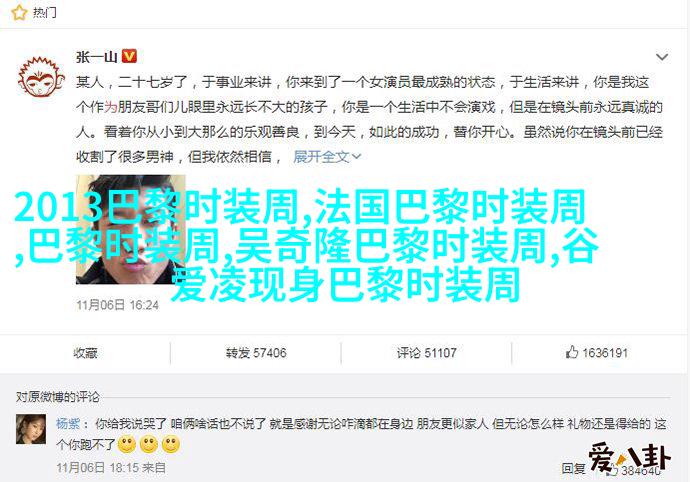Click the first smiley emoji in comment
690x482 pixels.
click(127, 445)
